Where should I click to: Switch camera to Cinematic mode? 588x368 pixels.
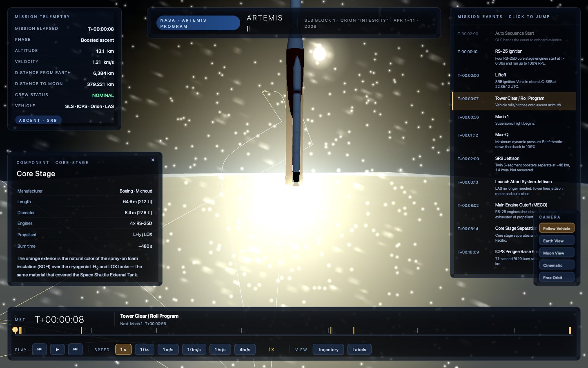[x=557, y=265]
